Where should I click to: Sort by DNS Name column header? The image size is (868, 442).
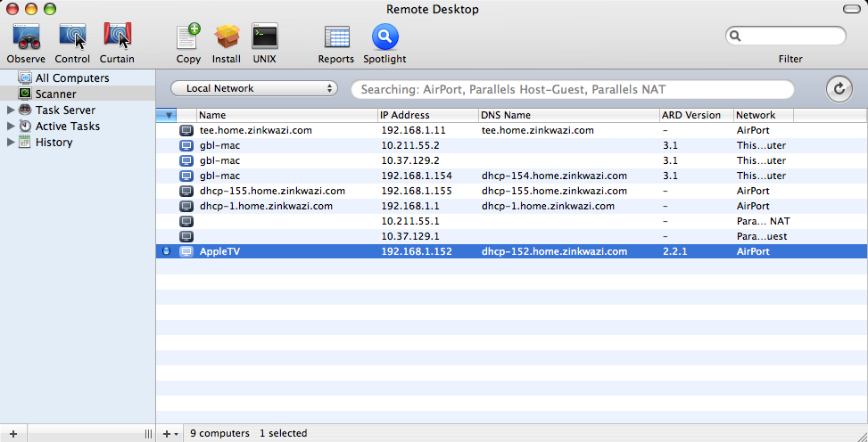(568, 116)
